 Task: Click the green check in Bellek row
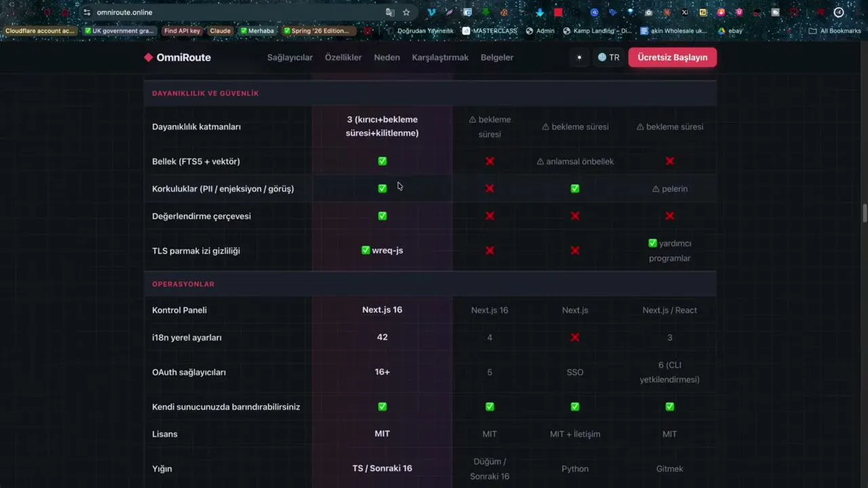click(382, 161)
